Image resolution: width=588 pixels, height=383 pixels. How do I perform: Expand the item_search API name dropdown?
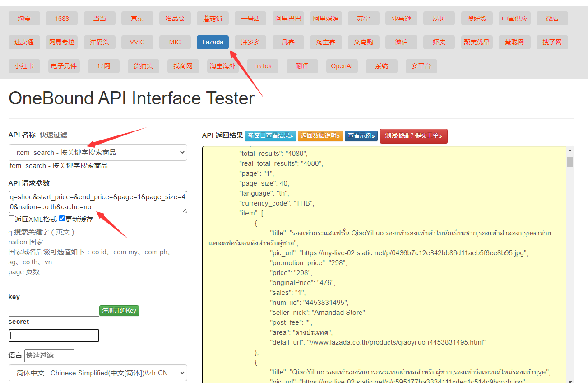(x=97, y=153)
